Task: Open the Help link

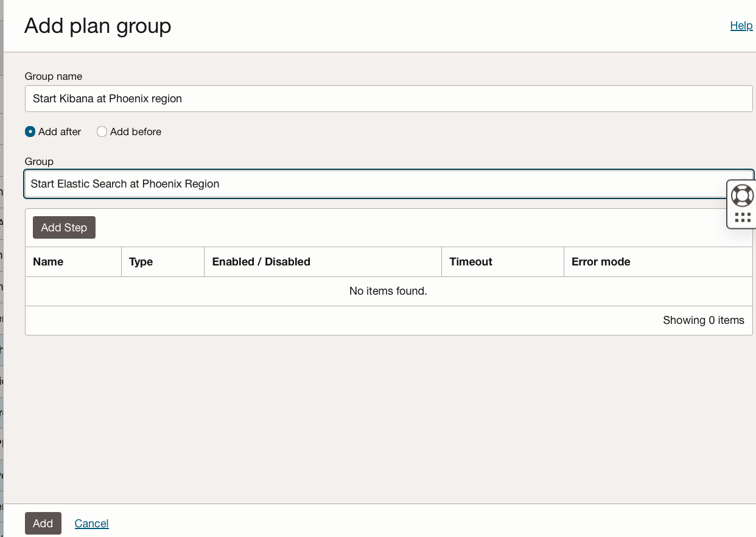Action: click(x=741, y=26)
